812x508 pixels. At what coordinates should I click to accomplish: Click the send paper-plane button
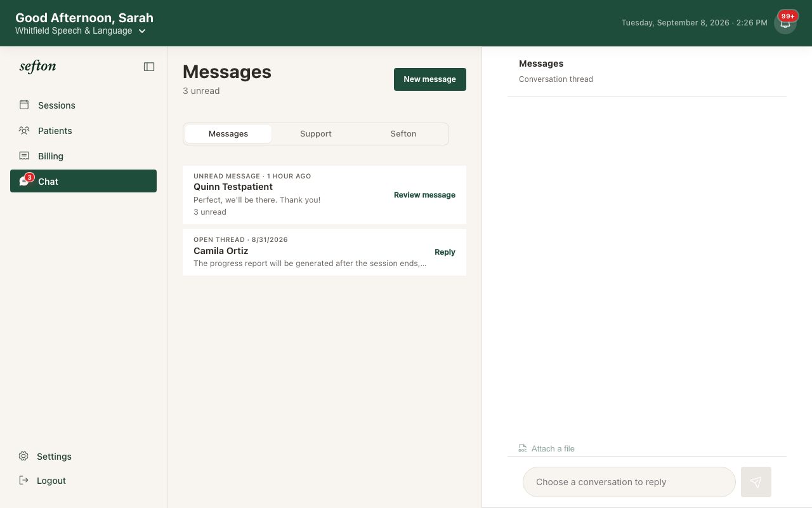click(x=756, y=482)
